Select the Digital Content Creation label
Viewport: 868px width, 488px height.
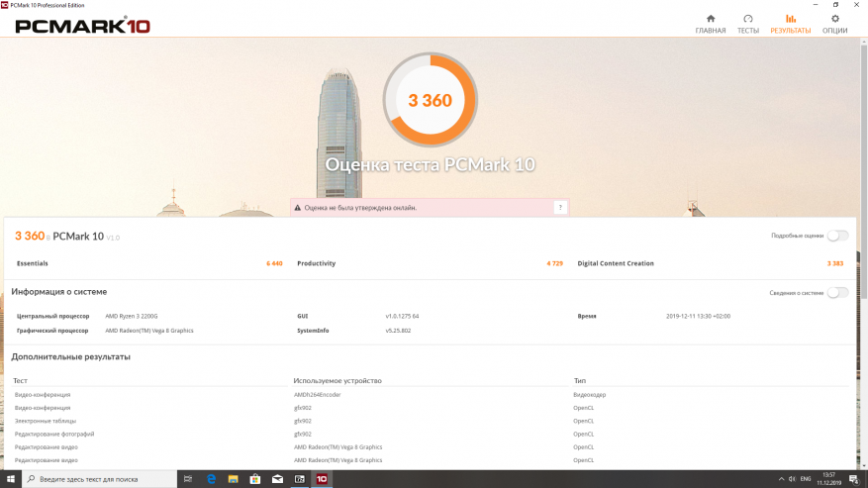click(x=616, y=263)
